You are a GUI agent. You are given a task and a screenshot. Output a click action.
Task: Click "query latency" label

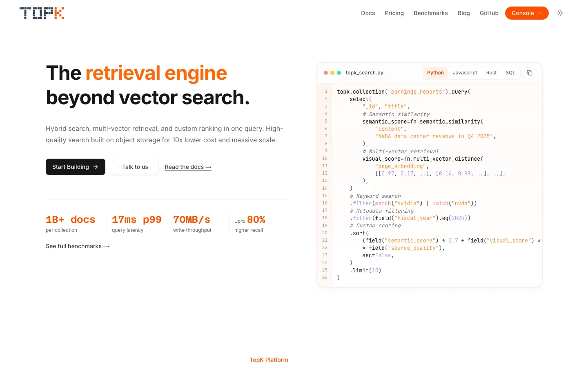(x=127, y=230)
